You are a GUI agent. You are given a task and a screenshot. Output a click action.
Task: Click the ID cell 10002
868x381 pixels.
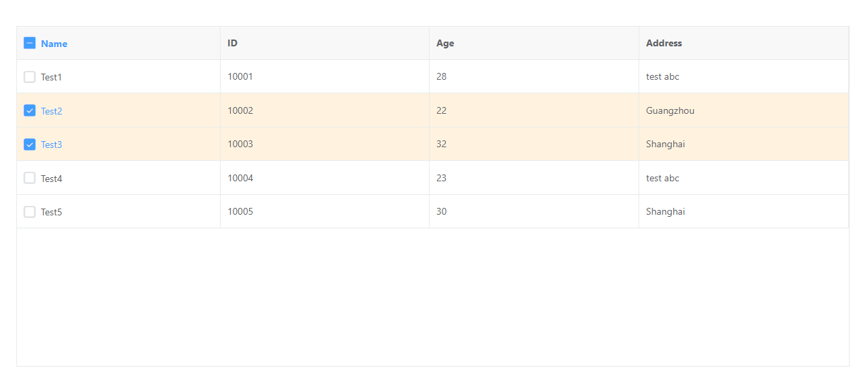[240, 110]
